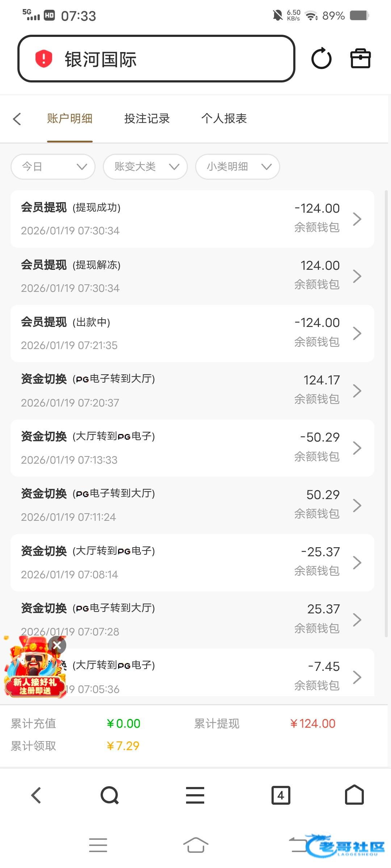This screenshot has width=391, height=868.
Task: Tap the 新人接好礼 promo mascot
Action: click(33, 672)
